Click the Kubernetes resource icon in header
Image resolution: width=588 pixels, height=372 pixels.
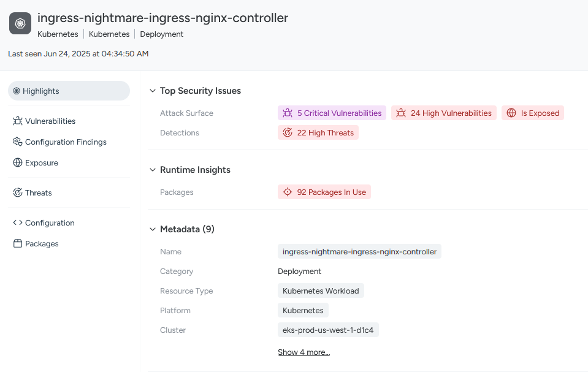click(x=20, y=23)
